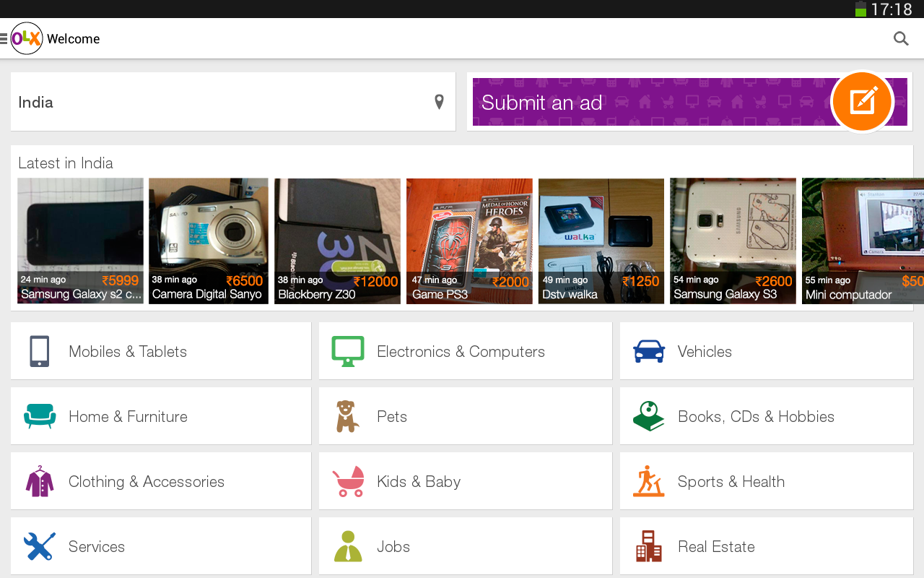Tap the '24 min ago' timestamp

[x=43, y=280]
